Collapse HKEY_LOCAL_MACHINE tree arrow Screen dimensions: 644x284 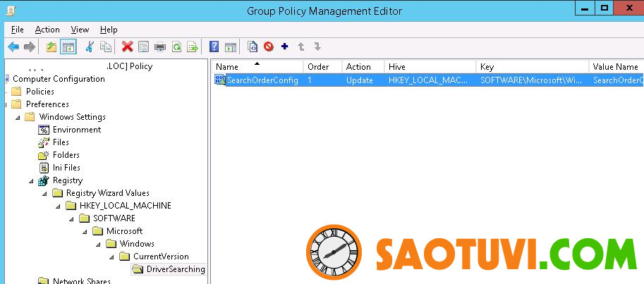tap(59, 206)
